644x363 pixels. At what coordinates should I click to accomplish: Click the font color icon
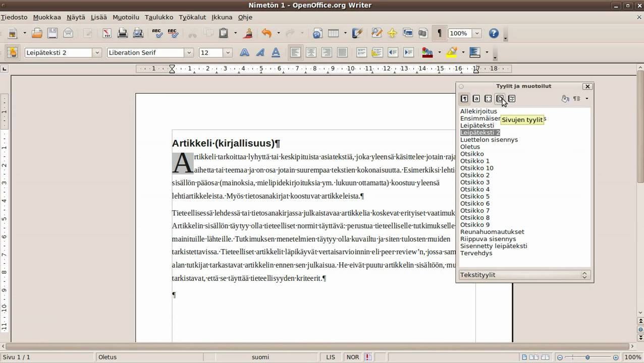[x=427, y=52]
